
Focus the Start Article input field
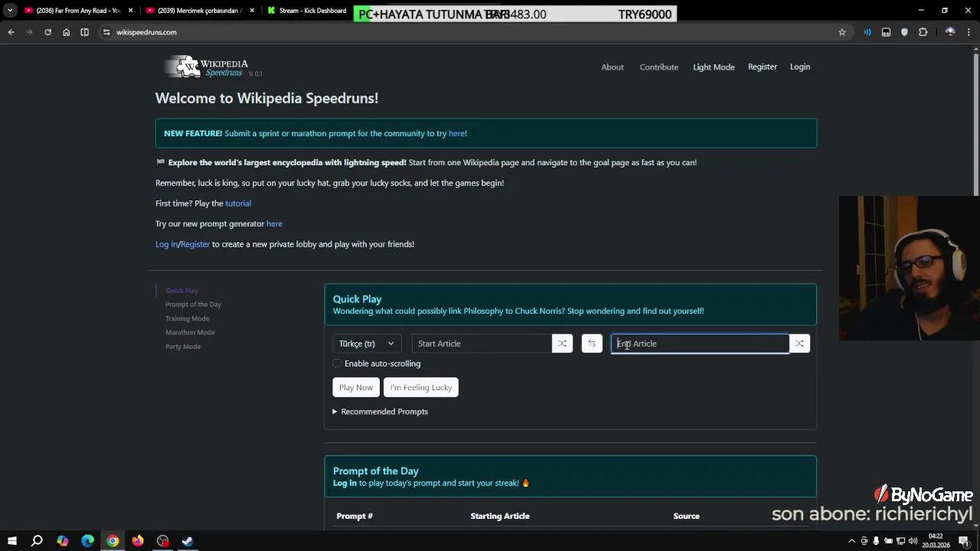tap(482, 344)
